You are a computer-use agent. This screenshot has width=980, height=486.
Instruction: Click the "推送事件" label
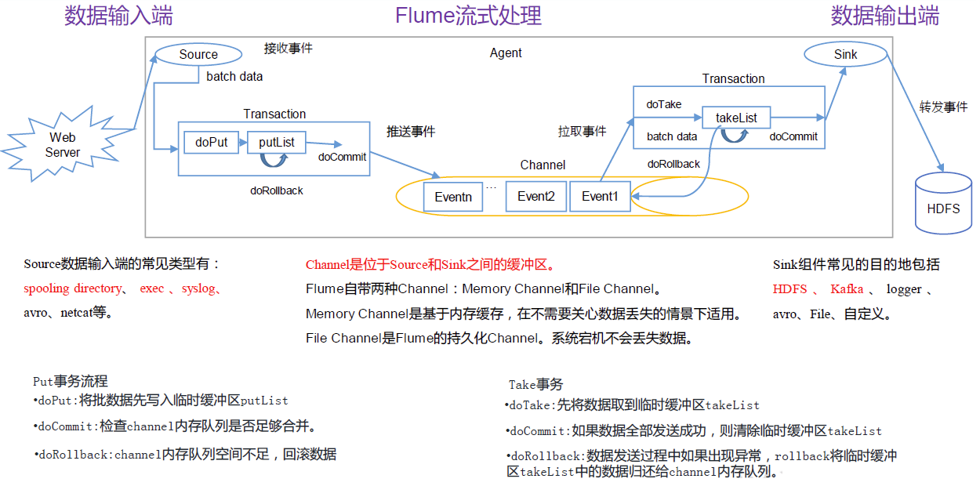point(410,132)
